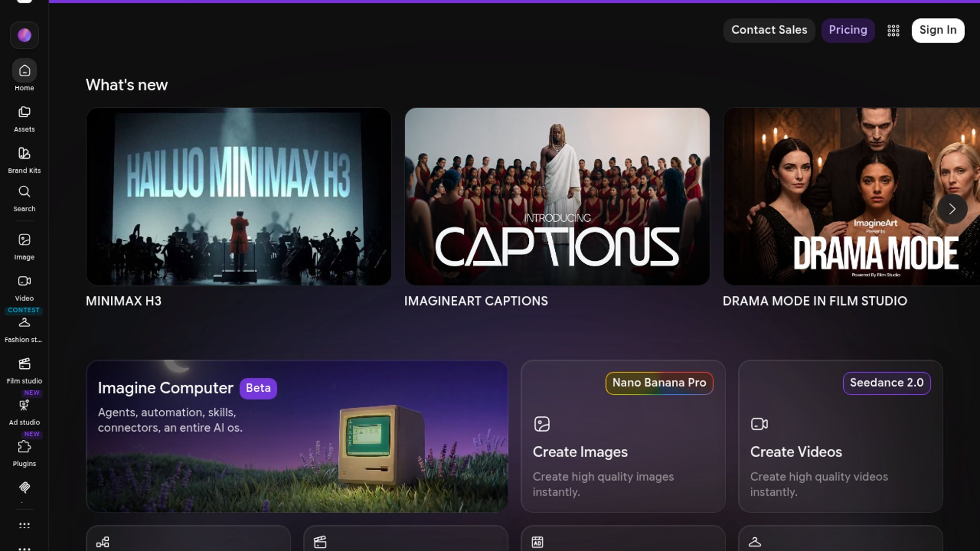Click the image icon in Create Images card
Image resolution: width=980 pixels, height=551 pixels.
(x=542, y=424)
